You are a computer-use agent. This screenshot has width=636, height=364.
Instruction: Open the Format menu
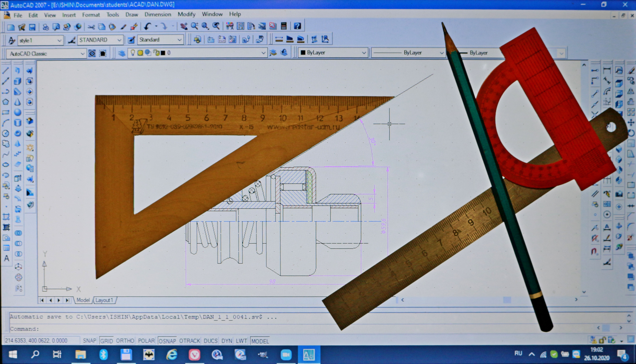coord(91,15)
